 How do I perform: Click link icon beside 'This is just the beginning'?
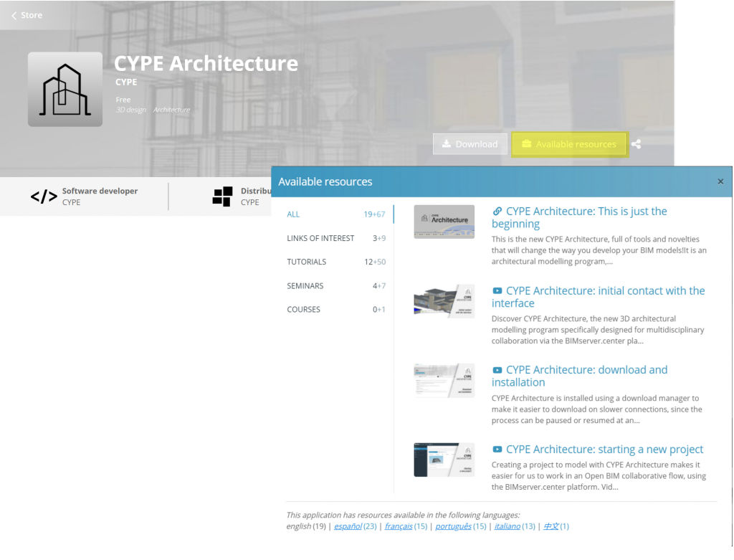coord(497,212)
